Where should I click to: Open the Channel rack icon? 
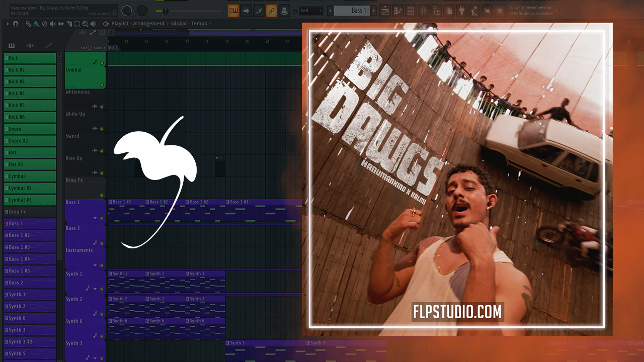[x=411, y=11]
